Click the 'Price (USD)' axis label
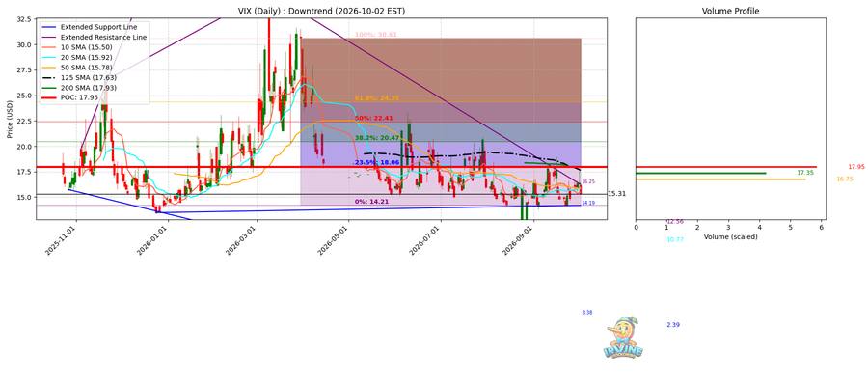The width and height of the screenshot is (868, 386). pos(10,118)
